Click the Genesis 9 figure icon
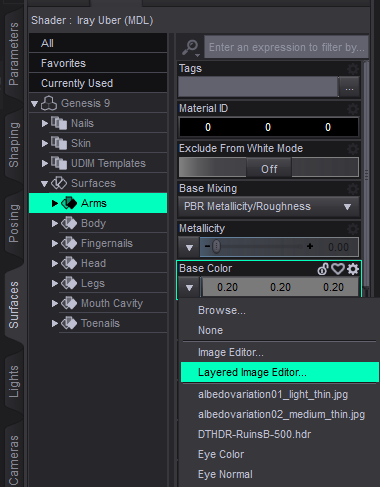380x487 pixels. [49, 103]
